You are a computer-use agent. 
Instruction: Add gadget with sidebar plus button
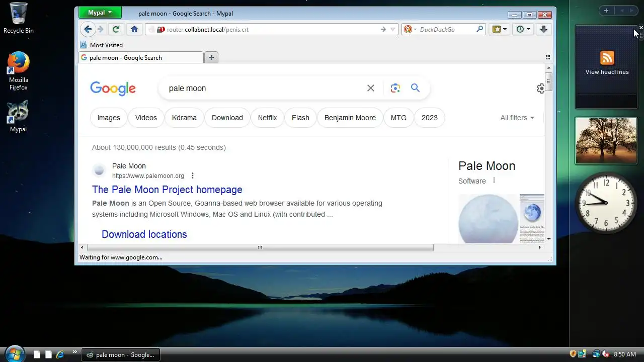(606, 11)
